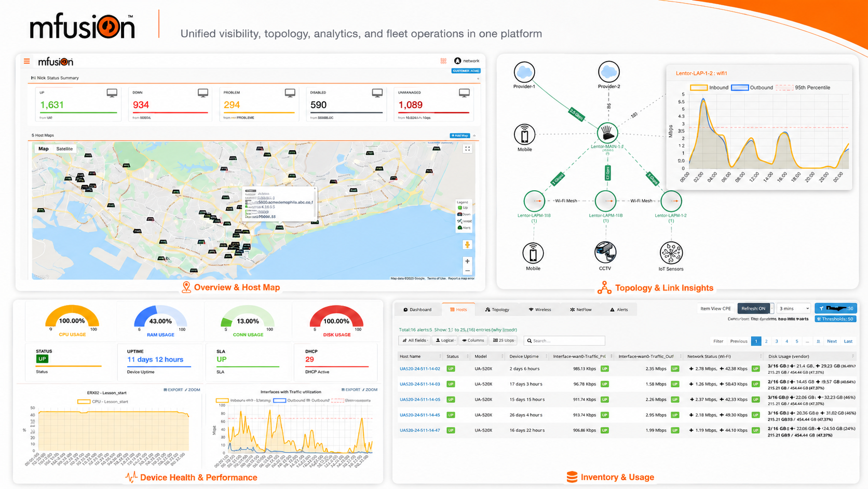
Task: Export the ERX02 Lesson_start chart
Action: pos(173,390)
